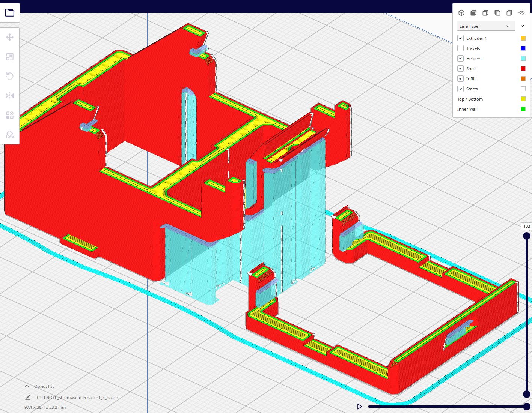Image resolution: width=532 pixels, height=413 pixels.
Task: Click the pencil icon beside the model name
Action: click(28, 397)
